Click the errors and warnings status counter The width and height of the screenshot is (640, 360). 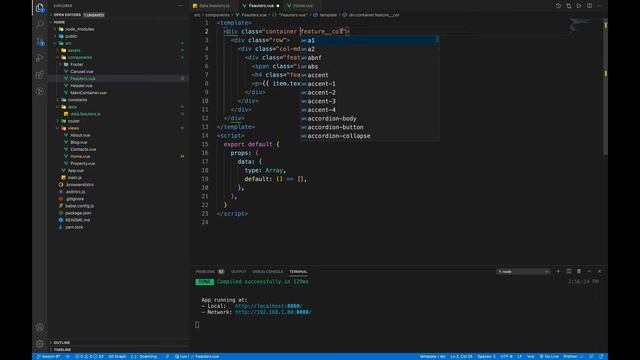pyautogui.click(x=90, y=356)
